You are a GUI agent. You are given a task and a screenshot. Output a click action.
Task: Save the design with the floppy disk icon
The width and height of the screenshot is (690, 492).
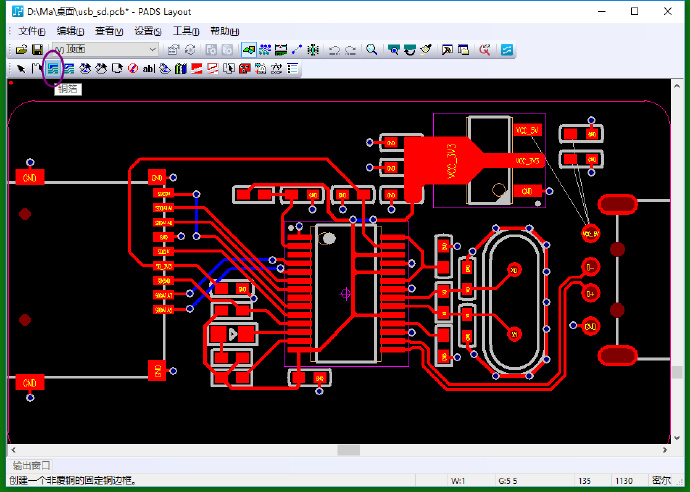coord(37,50)
